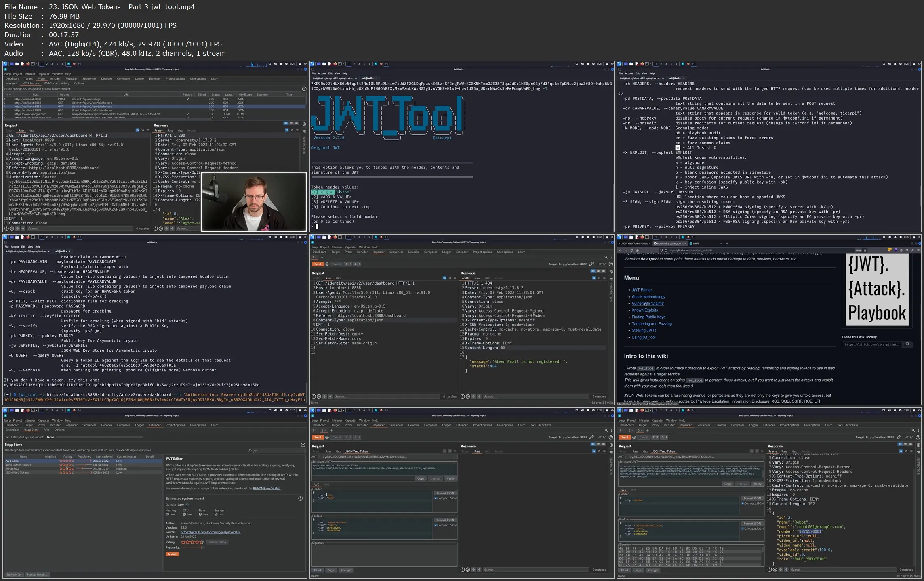924x581 pixels.
Task: Open github.com/portswigger/jwt-editor Source link
Action: 210,532
